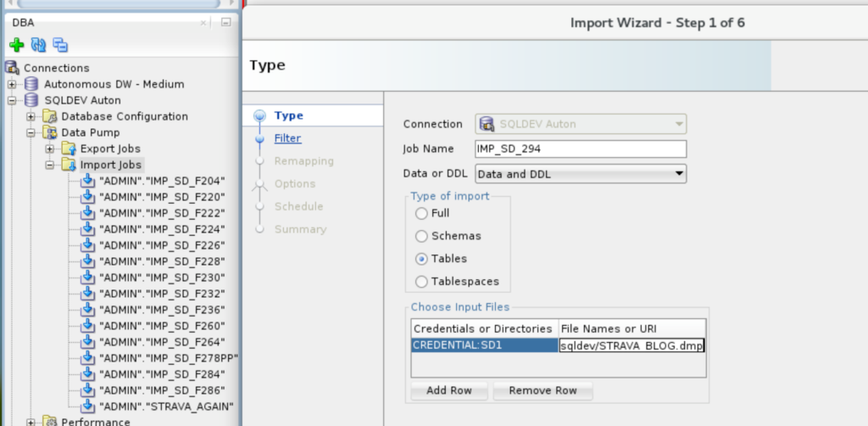Select the Type step in wizard sidebar

pos(288,115)
